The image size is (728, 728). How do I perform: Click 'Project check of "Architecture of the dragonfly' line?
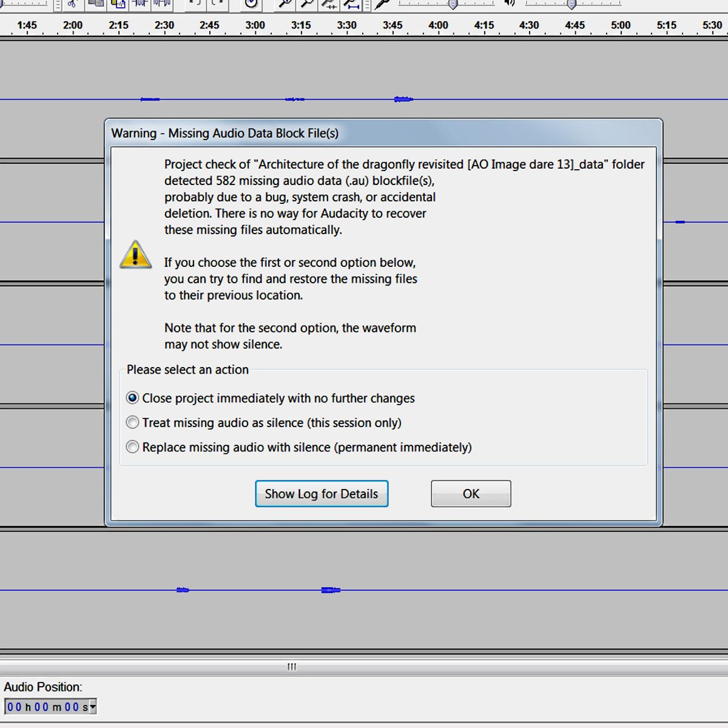point(404,164)
